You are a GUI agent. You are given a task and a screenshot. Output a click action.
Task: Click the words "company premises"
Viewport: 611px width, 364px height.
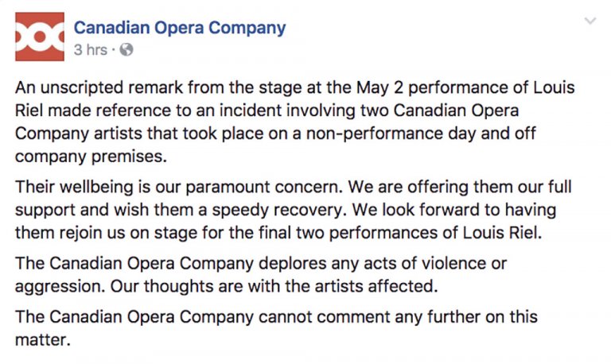[x=91, y=156]
